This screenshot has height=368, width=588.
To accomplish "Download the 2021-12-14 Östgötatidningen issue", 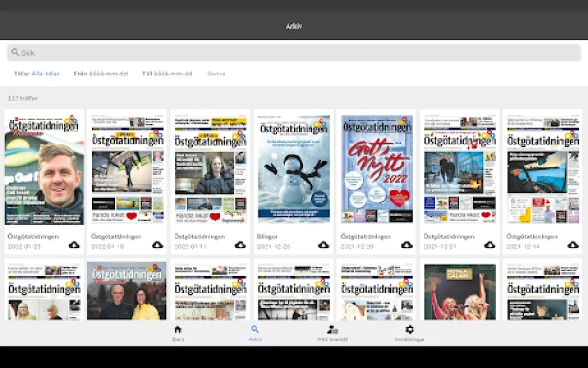I will (573, 245).
